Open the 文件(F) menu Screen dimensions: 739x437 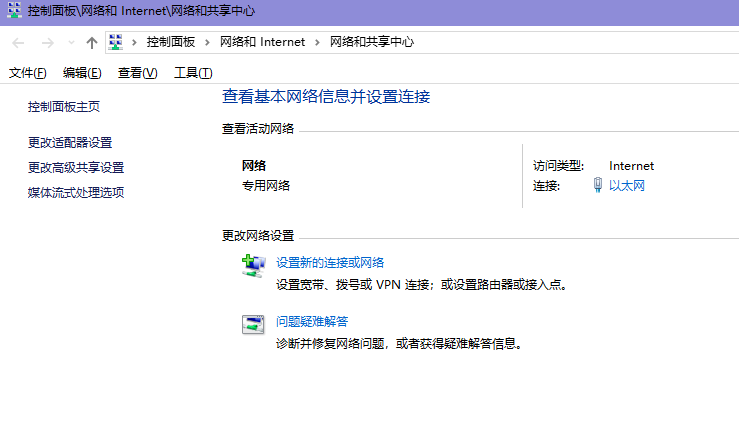pos(27,73)
